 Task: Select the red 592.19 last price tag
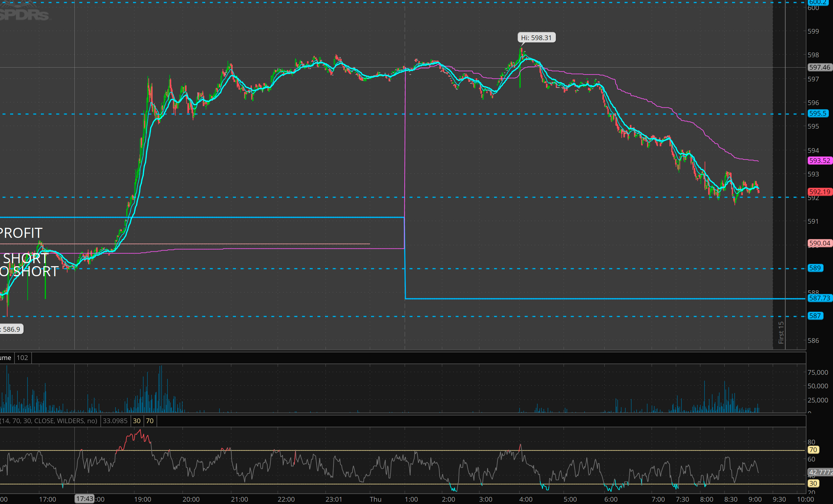(819, 192)
